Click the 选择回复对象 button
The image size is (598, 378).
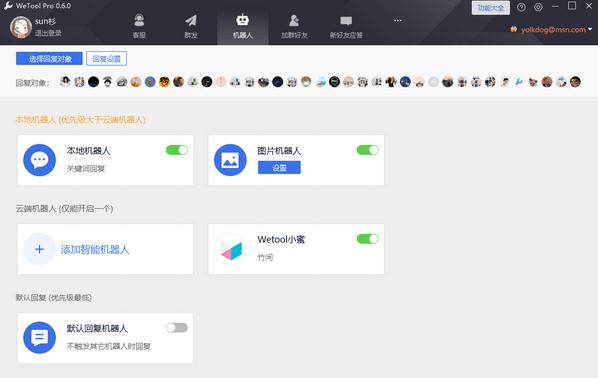coord(49,59)
